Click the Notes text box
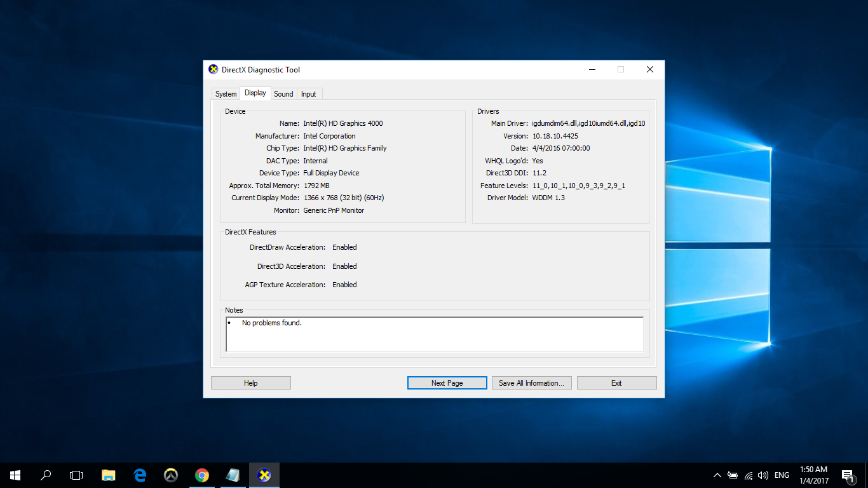Image resolution: width=868 pixels, height=488 pixels. 435,334
